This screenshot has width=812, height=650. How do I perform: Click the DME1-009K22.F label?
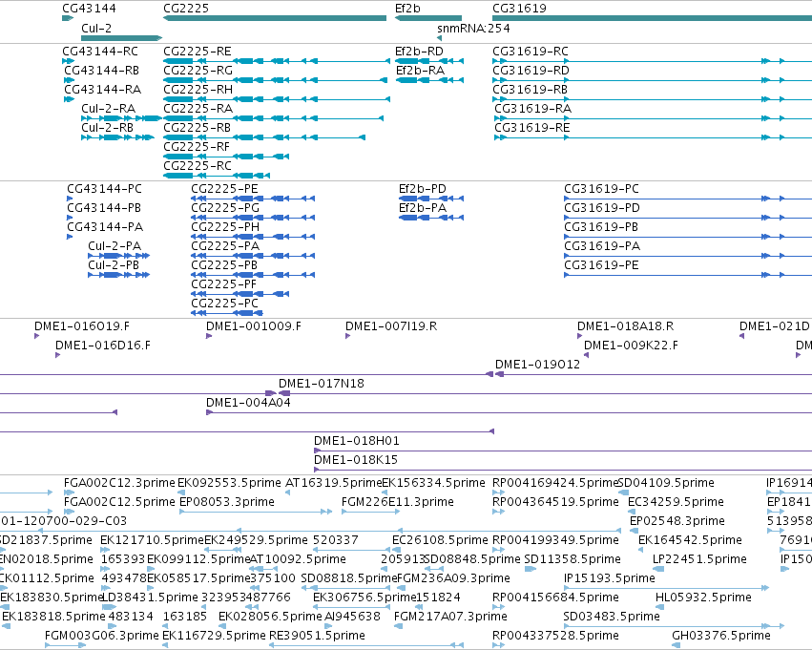(x=632, y=346)
